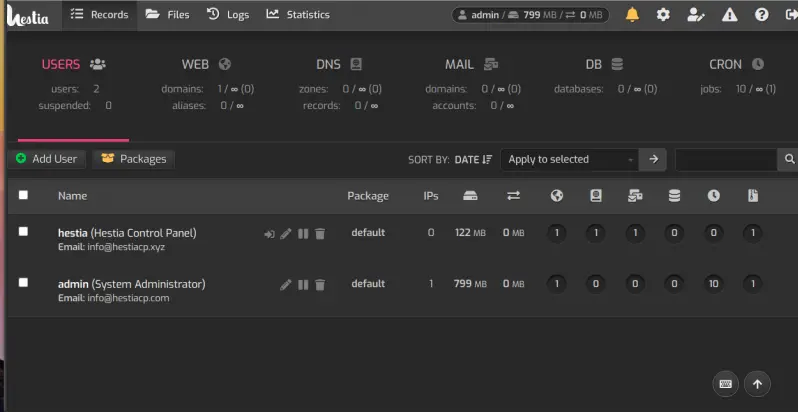Log in as the hestia user icon
This screenshot has width=798, height=412.
tap(269, 234)
